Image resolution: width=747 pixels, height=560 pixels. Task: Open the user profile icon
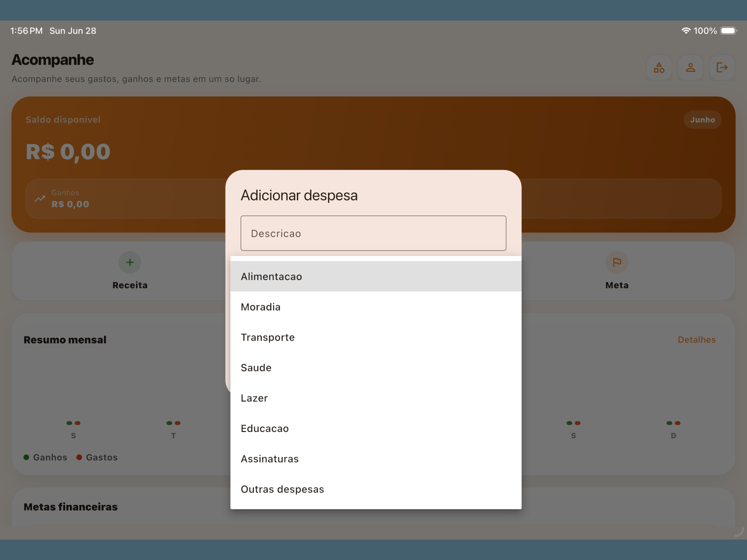click(690, 68)
